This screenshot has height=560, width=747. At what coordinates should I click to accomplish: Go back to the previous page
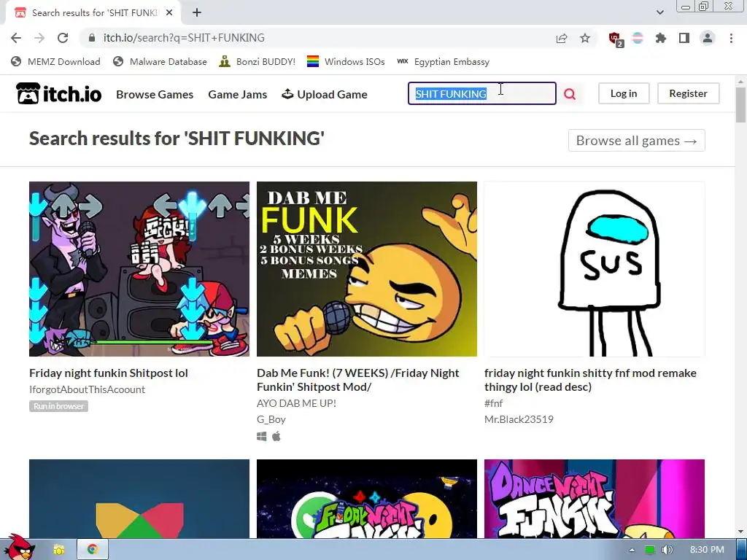point(16,38)
